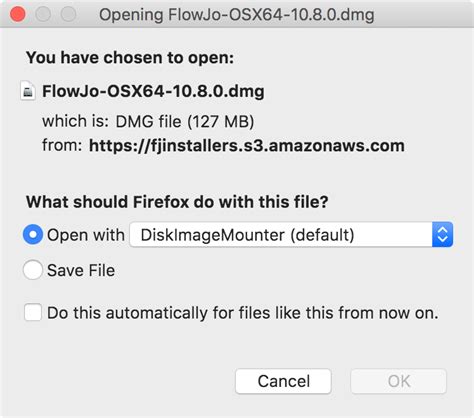Click the "DMG file (127 MB)" description text

(x=185, y=121)
